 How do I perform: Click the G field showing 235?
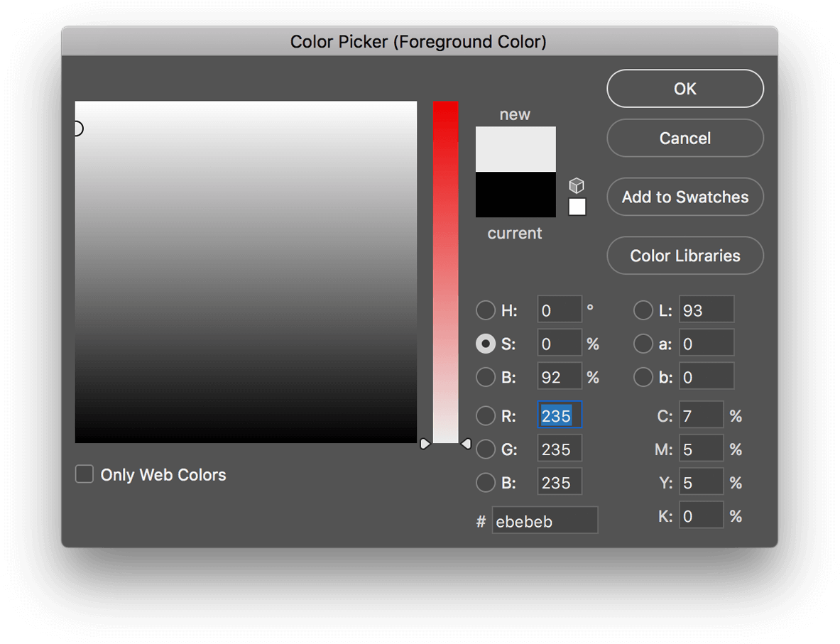(560, 449)
